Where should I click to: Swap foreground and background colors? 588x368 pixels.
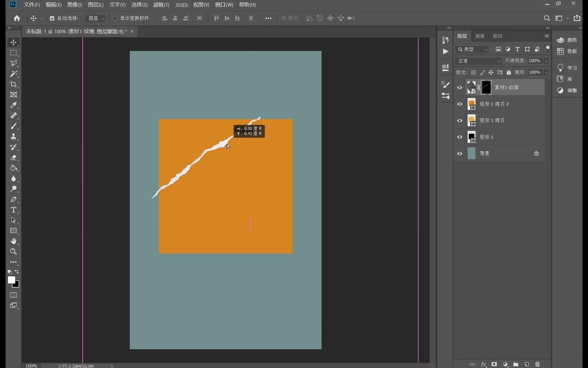(x=17, y=272)
